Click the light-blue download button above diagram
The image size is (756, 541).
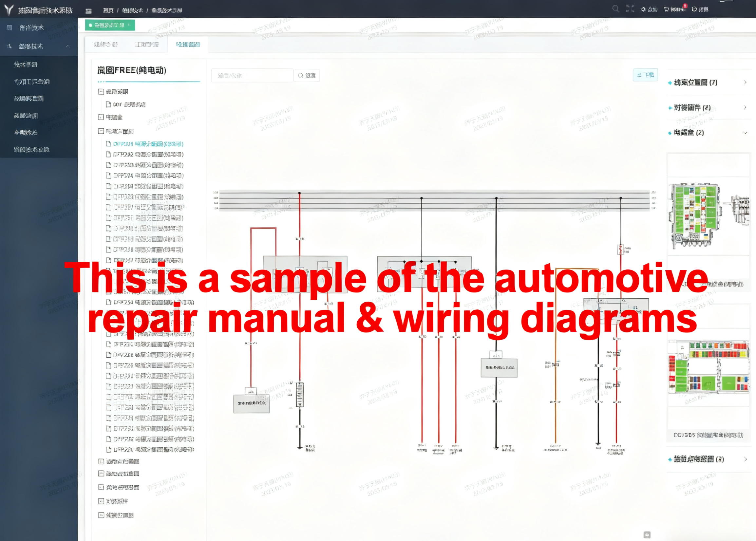click(645, 75)
